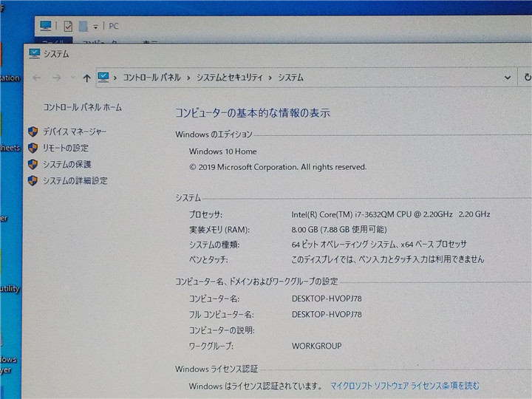Image resolution: width=532 pixels, height=399 pixels.
Task: Open システムの詳細設定 link
Action: [x=75, y=180]
